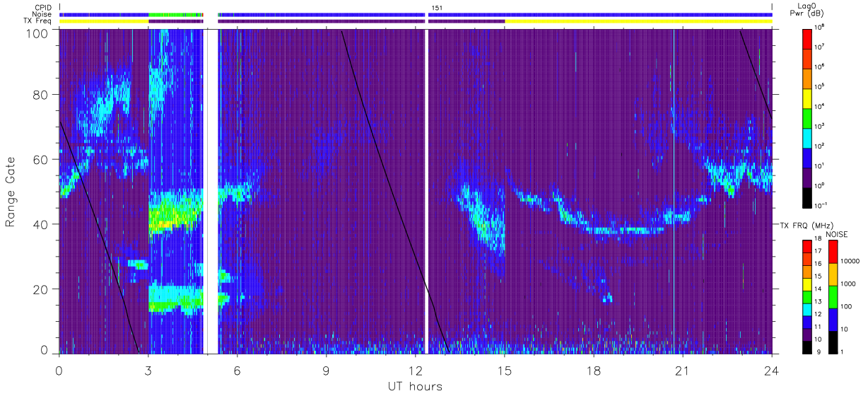The image size is (868, 401).
Task: Select the green band of NOISE colorbar
Action: pyautogui.click(x=833, y=297)
